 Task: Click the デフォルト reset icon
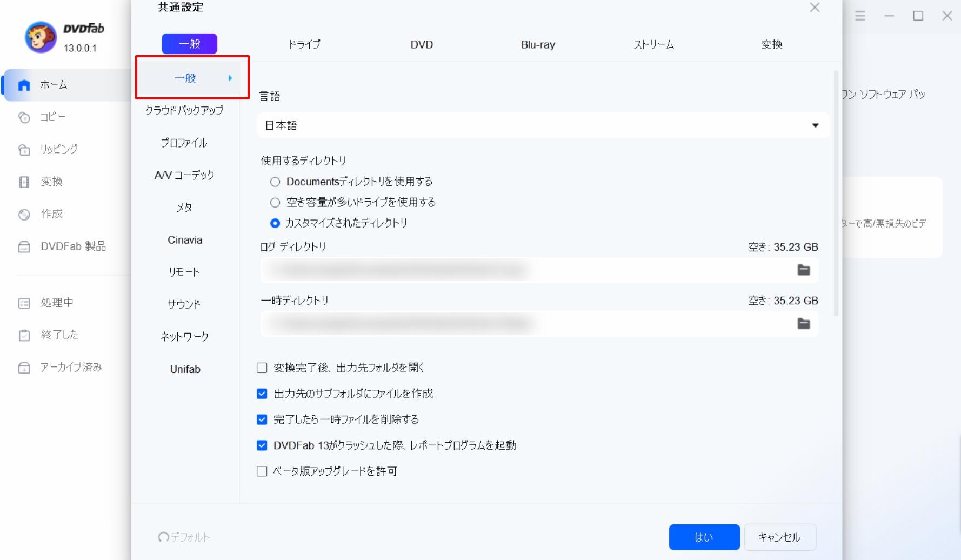pyautogui.click(x=163, y=537)
